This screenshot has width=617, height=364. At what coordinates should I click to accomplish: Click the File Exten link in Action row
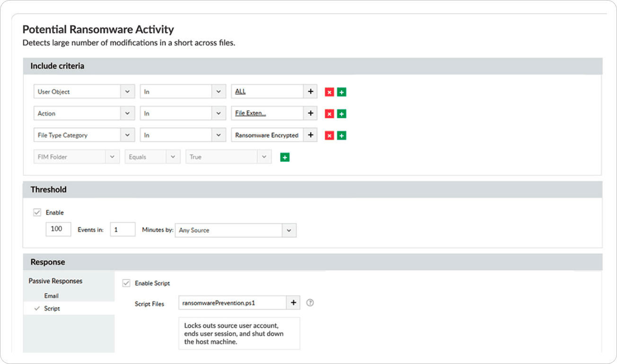click(247, 113)
